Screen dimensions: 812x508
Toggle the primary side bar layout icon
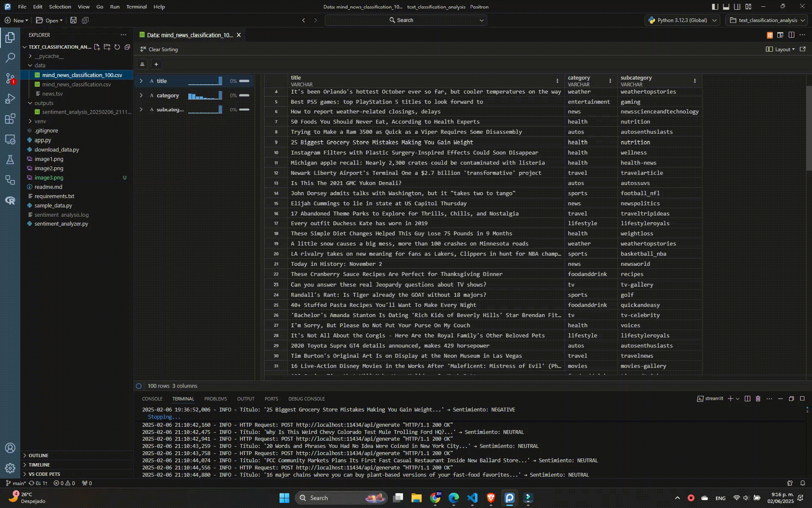(715, 7)
